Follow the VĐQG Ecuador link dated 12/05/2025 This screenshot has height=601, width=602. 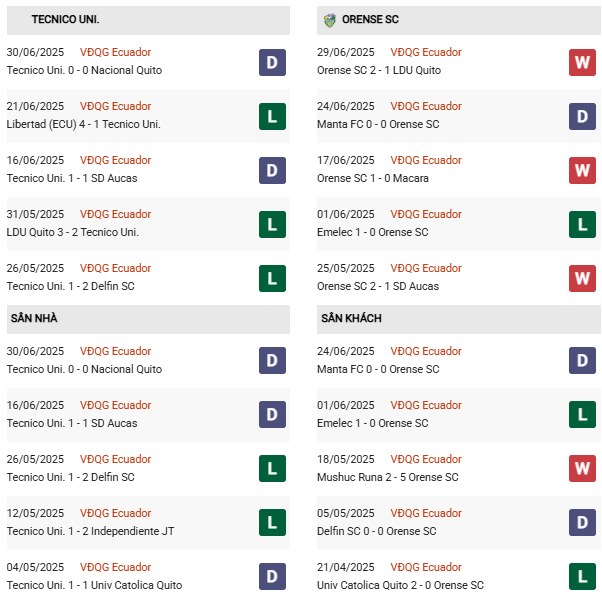click(x=117, y=513)
